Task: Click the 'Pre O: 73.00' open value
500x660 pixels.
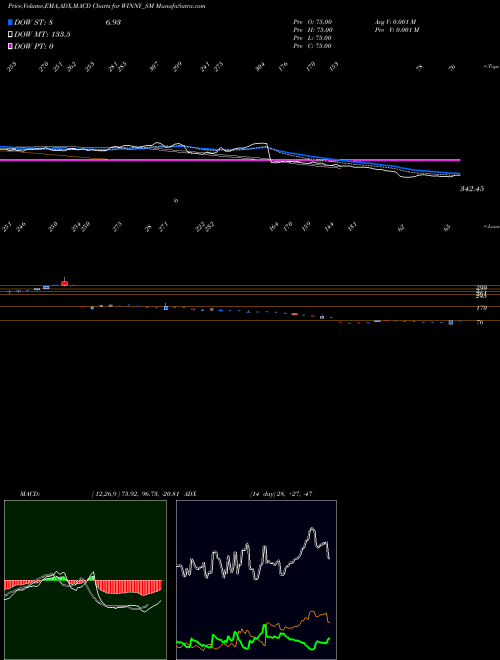Action: (313, 22)
